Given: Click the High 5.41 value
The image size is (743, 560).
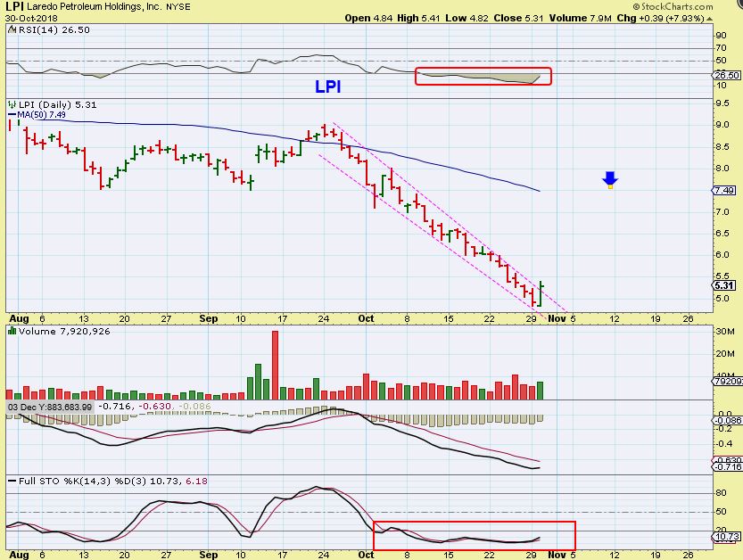Looking at the screenshot, I should [x=418, y=18].
